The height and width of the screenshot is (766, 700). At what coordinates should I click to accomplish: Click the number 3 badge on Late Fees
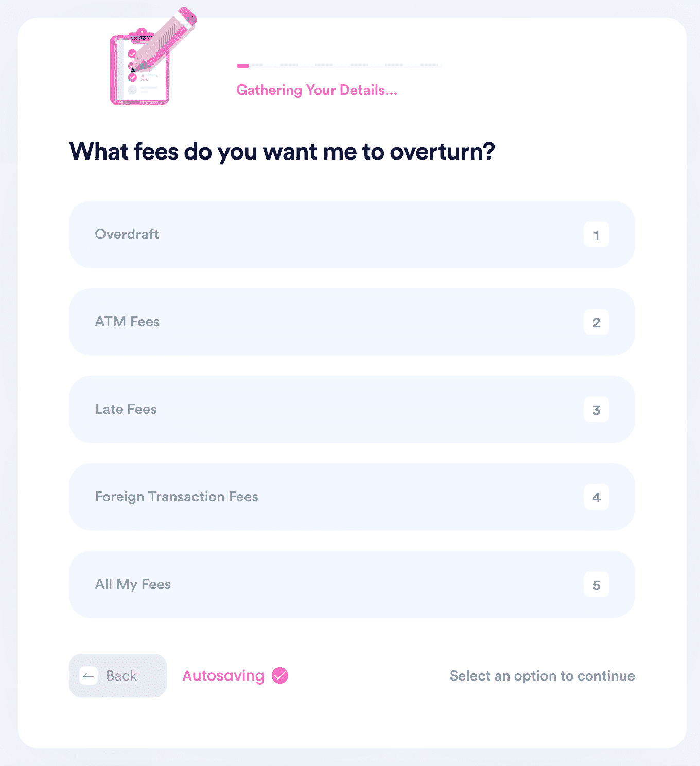pos(597,410)
